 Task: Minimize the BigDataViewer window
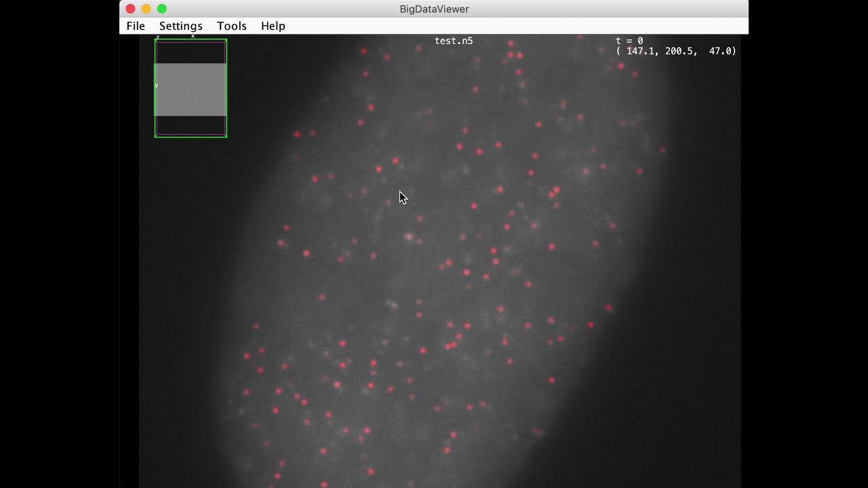146,9
